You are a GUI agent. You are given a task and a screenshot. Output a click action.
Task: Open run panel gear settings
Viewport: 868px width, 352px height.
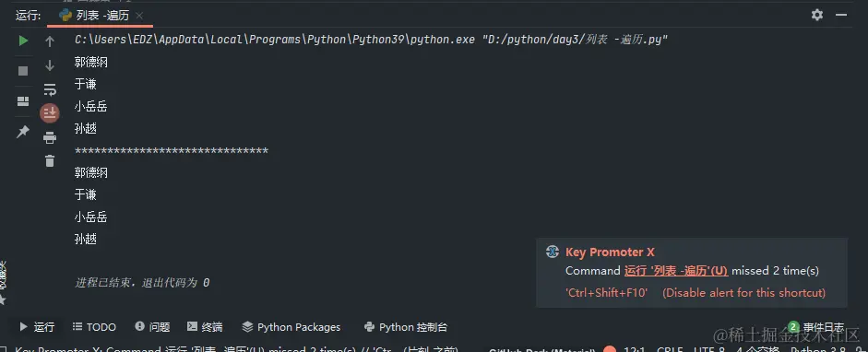[x=817, y=15]
